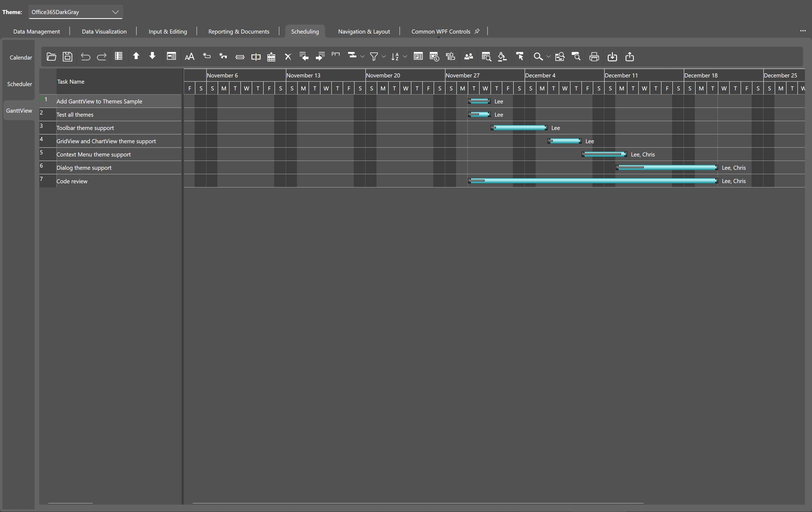This screenshot has width=812, height=512.
Task: Click the Import download icon
Action: tap(612, 57)
